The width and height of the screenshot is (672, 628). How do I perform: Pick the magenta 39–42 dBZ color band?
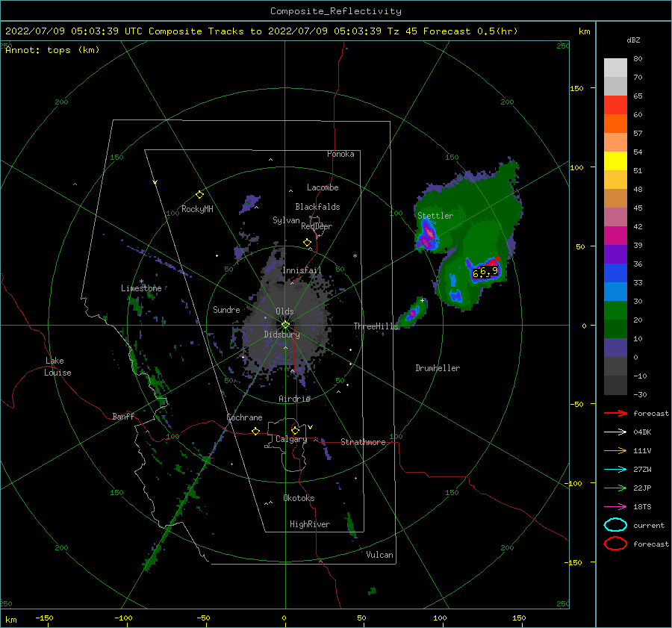point(615,236)
